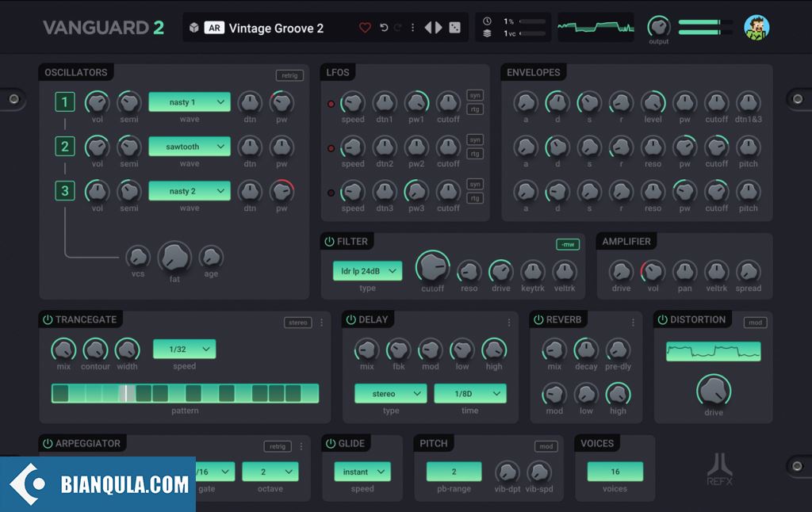This screenshot has height=512, width=812.
Task: Click the Pitch vib-dpt knob
Action: (x=507, y=472)
